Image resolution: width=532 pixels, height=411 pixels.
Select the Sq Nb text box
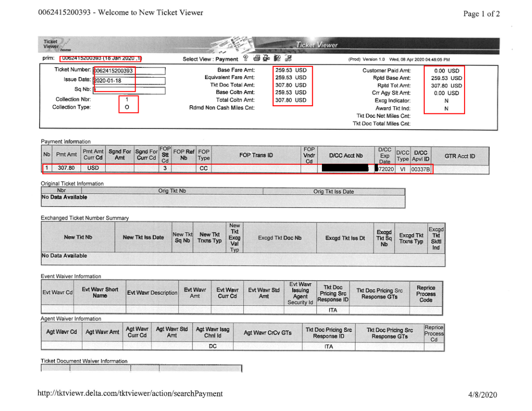click(x=129, y=91)
